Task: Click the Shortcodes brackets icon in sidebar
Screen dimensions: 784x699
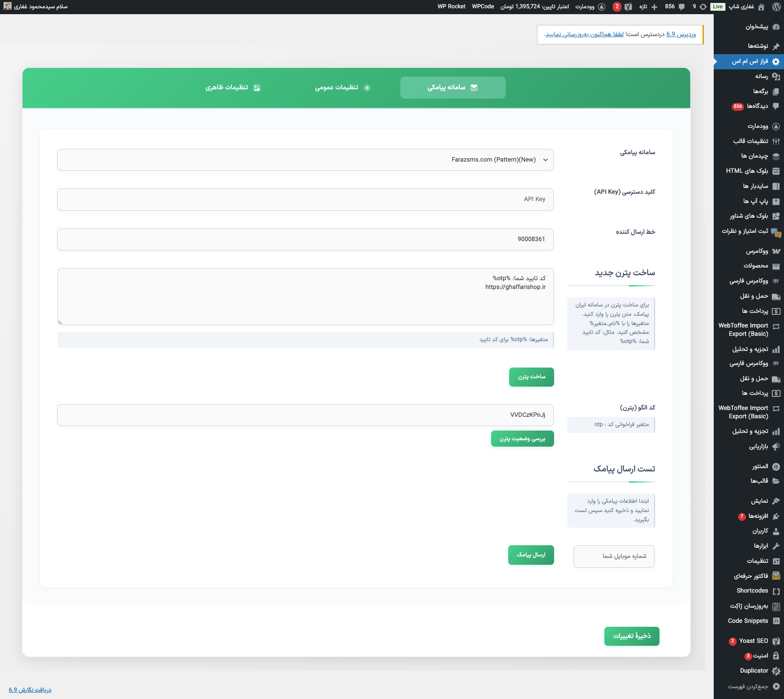Action: (x=776, y=591)
